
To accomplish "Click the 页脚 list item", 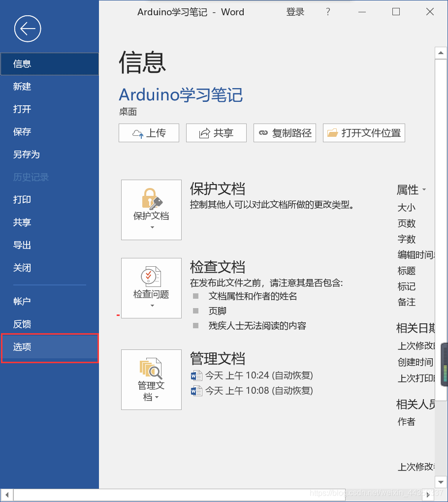I will coord(218,311).
